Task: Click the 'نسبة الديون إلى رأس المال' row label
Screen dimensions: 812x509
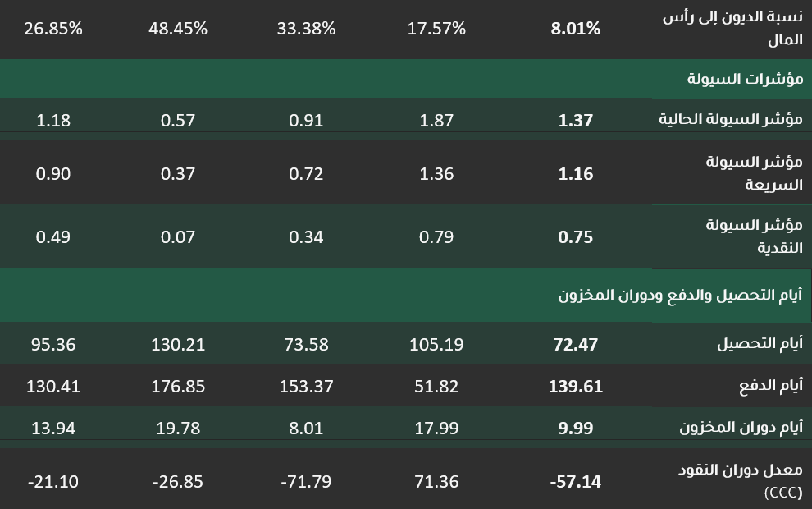Action: click(x=732, y=29)
